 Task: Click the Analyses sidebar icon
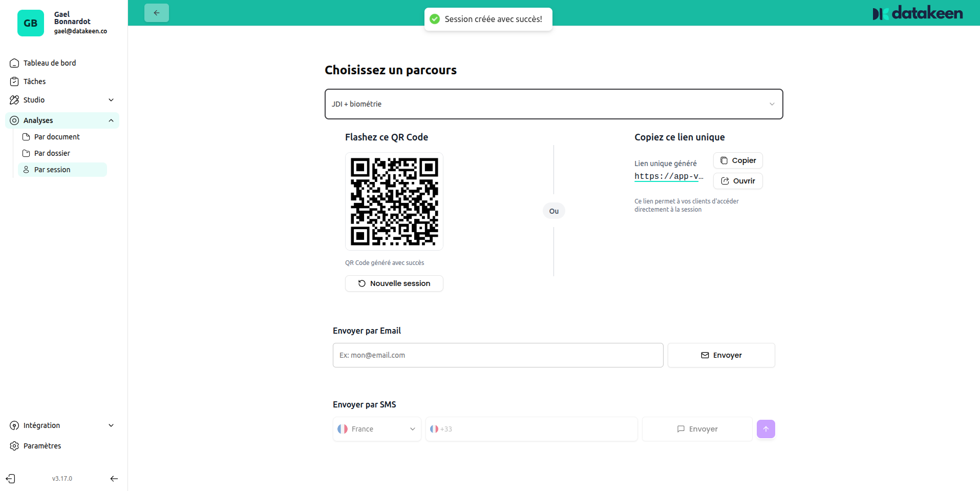[x=14, y=120]
